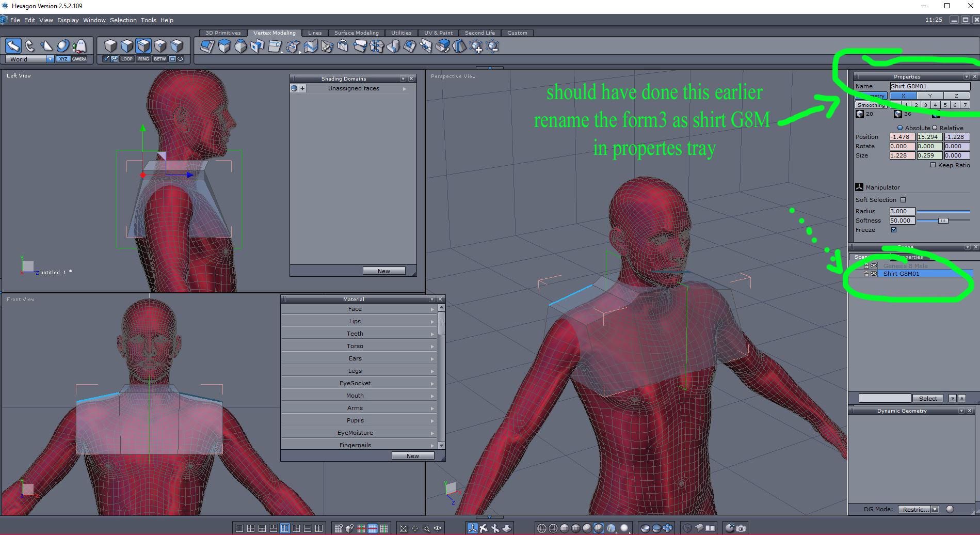Open the Selection menu
The height and width of the screenshot is (535, 980).
[123, 20]
